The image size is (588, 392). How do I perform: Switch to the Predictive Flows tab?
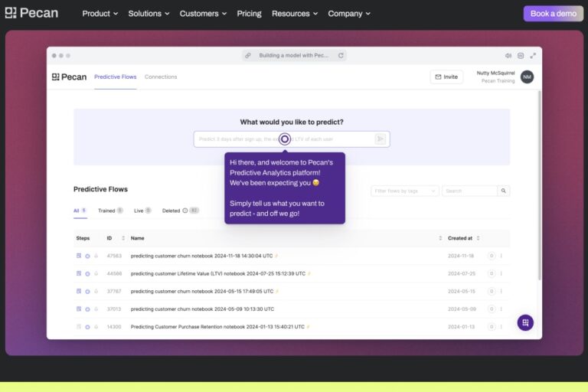coord(115,77)
